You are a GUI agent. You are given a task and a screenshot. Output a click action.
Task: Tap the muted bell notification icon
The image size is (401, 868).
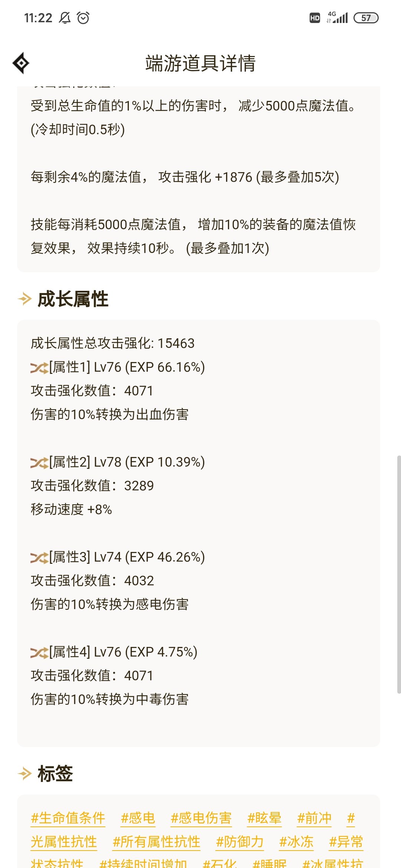[x=65, y=18]
